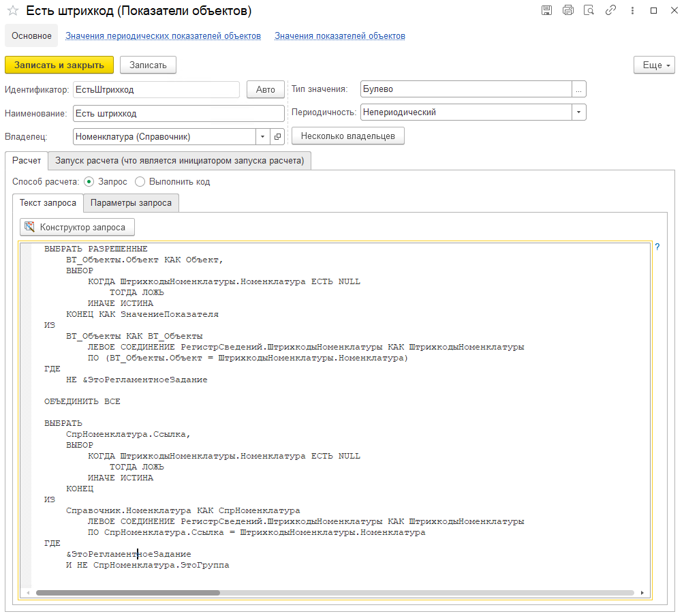Click 'КОНЕЦ КАК ЗначениеПоказателя' query line

(x=142, y=314)
